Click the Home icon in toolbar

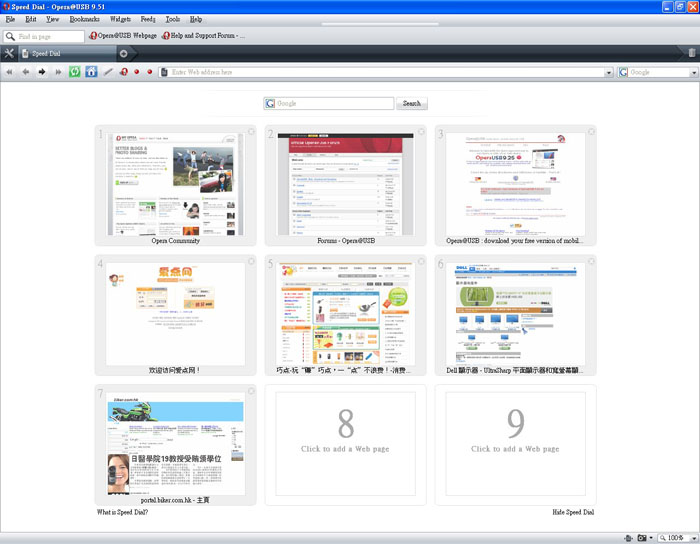(x=91, y=72)
